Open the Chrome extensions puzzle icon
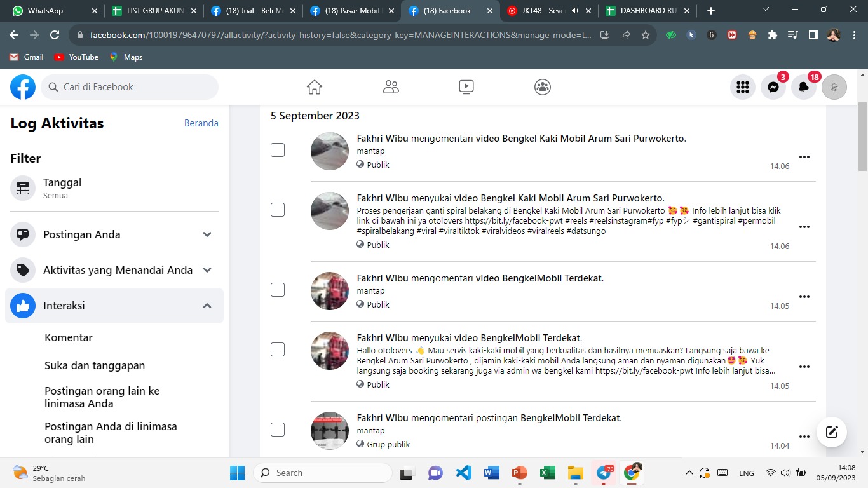868x488 pixels. [x=773, y=36]
